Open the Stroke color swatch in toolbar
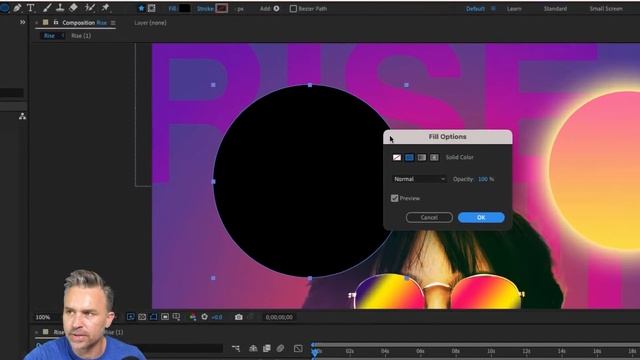Viewport: 640px width, 360px height. pyautogui.click(x=222, y=8)
